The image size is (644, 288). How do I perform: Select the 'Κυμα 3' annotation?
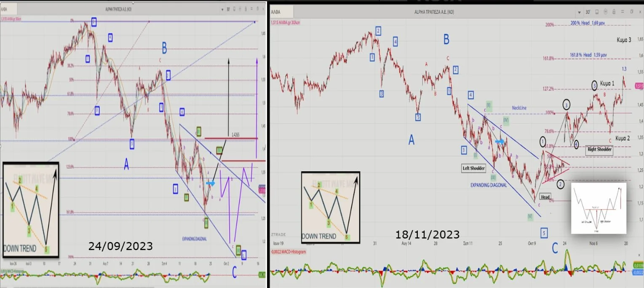click(x=624, y=40)
